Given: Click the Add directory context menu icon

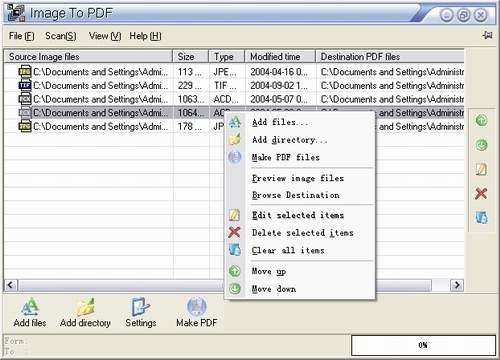Looking at the screenshot, I should (235, 139).
